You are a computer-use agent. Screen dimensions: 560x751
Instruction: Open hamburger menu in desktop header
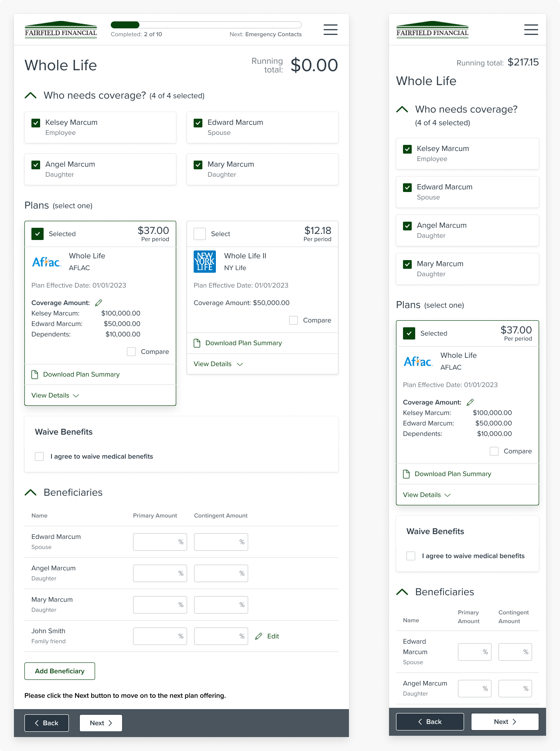[x=330, y=30]
